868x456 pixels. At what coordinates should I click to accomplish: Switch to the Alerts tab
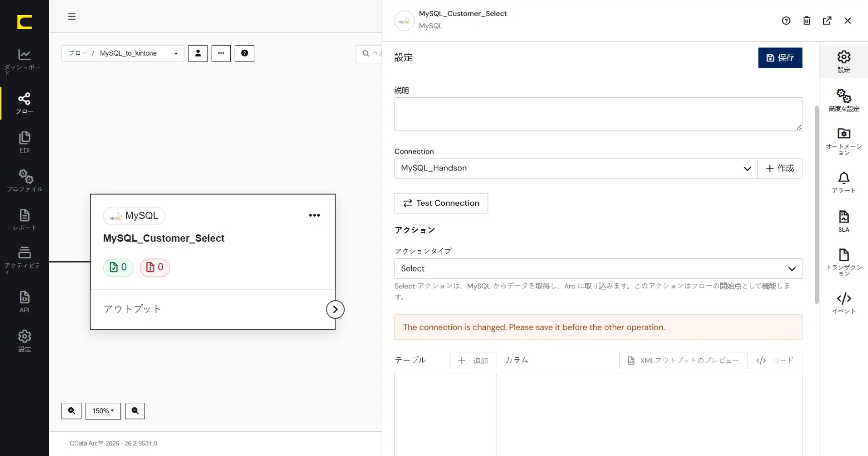pyautogui.click(x=844, y=183)
